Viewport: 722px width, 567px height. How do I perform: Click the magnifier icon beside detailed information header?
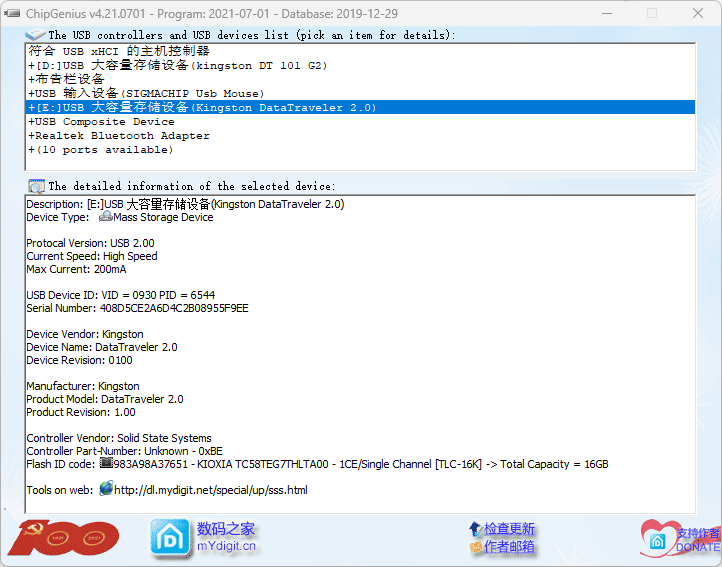(36, 186)
